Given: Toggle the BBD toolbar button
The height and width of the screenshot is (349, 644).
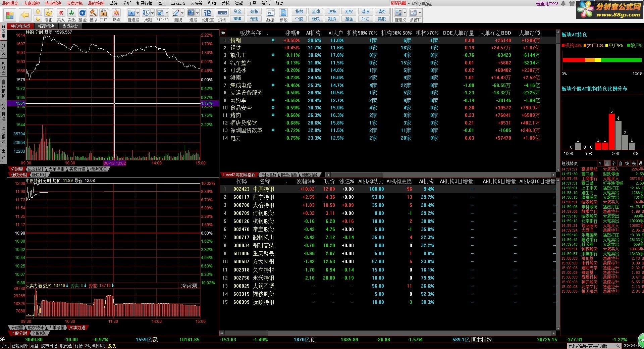Looking at the screenshot, I should pos(237,19).
